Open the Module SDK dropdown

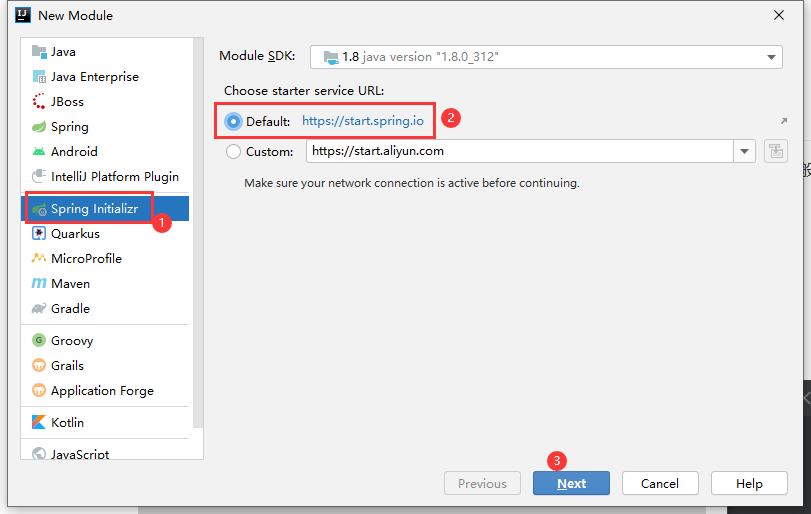(546, 57)
